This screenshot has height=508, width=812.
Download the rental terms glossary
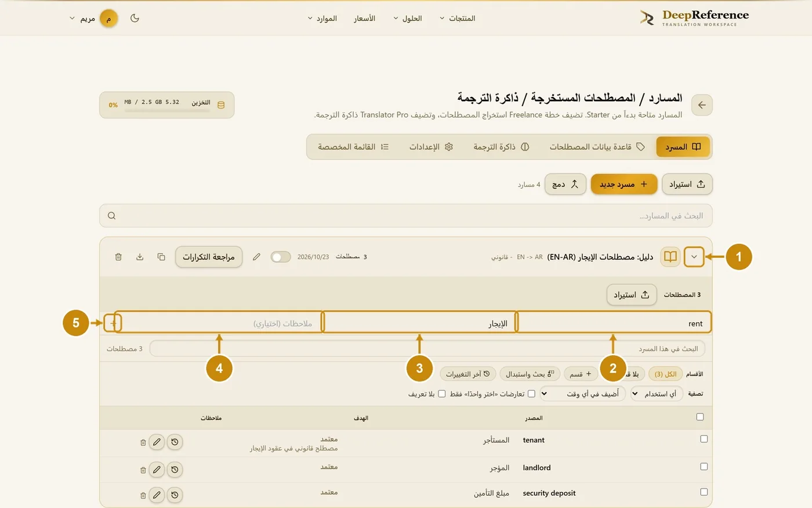(x=140, y=257)
